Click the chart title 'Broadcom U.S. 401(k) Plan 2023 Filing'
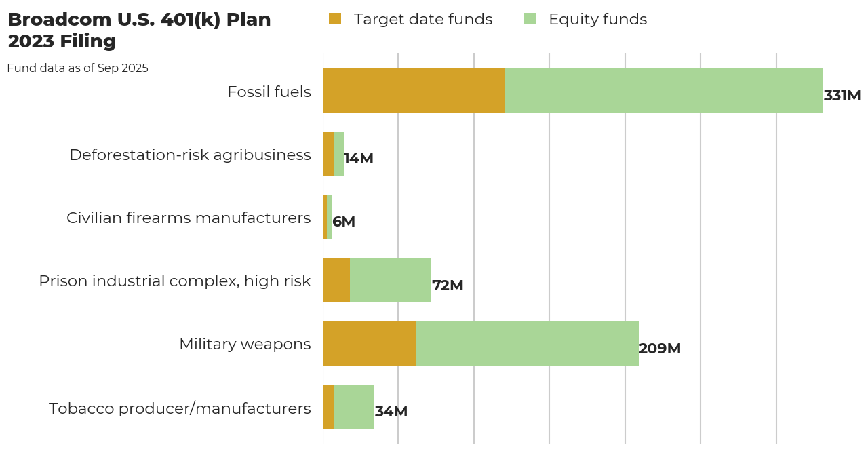Viewport: 868px width, 451px height. coord(139,31)
